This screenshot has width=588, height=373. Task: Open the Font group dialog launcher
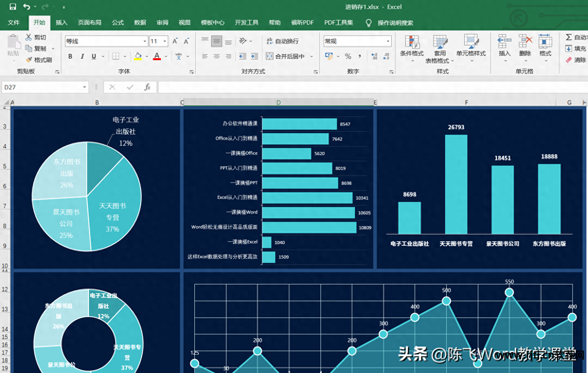[x=192, y=72]
